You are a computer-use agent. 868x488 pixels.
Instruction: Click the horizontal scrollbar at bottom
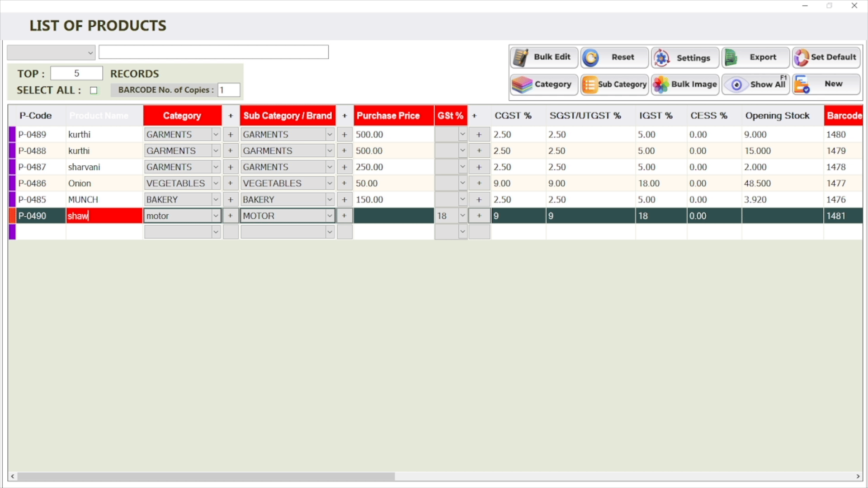(206, 476)
